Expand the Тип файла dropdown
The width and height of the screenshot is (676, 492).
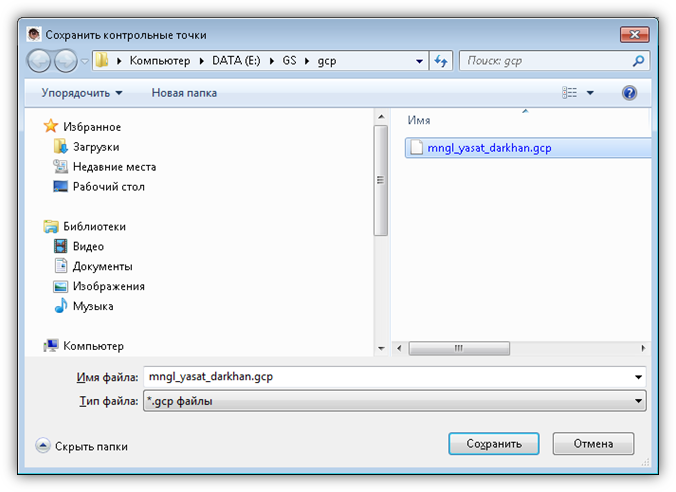(x=638, y=401)
